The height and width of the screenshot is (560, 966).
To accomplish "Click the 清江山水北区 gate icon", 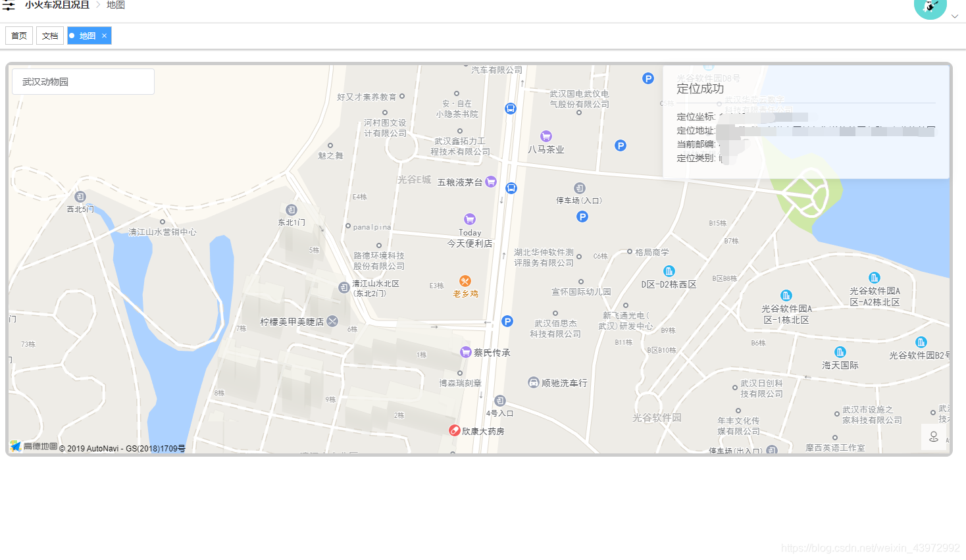I will pyautogui.click(x=344, y=288).
